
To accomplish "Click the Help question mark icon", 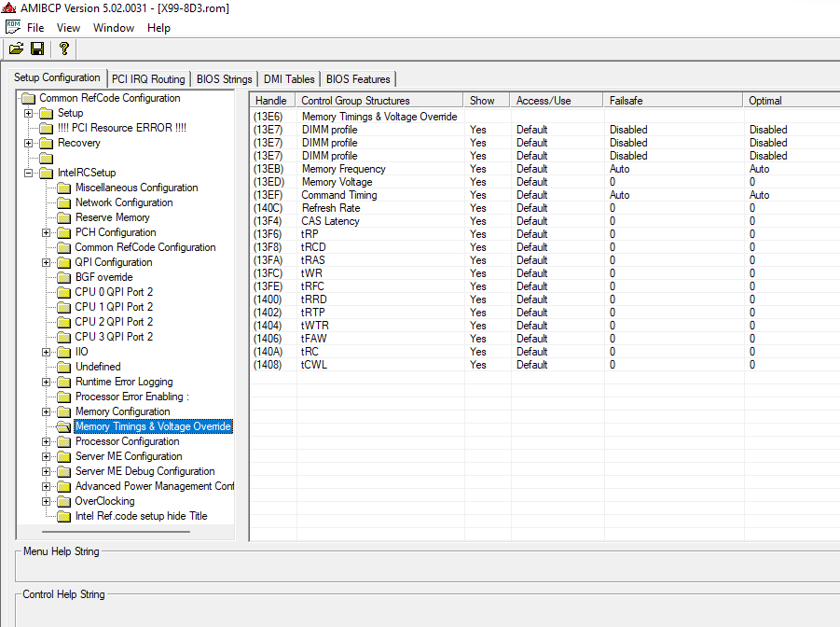I will coord(64,49).
